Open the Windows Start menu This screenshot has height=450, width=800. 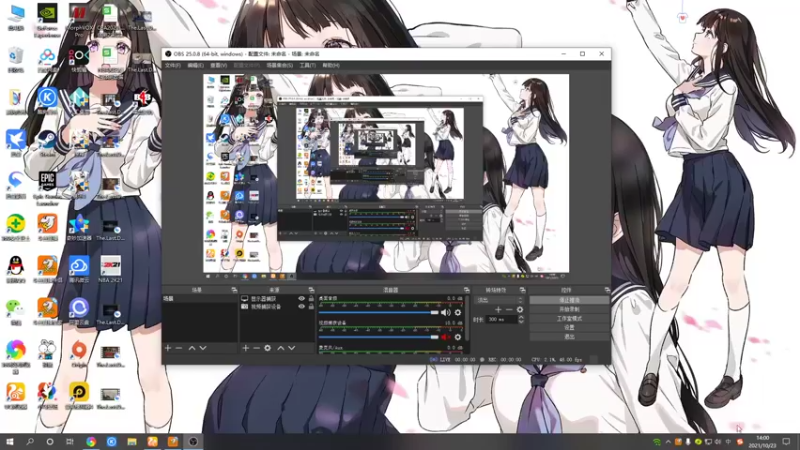(x=9, y=442)
